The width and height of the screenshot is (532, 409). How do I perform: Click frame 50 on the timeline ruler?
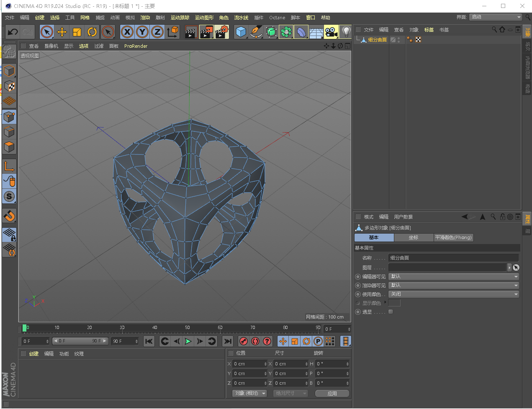coord(188,328)
